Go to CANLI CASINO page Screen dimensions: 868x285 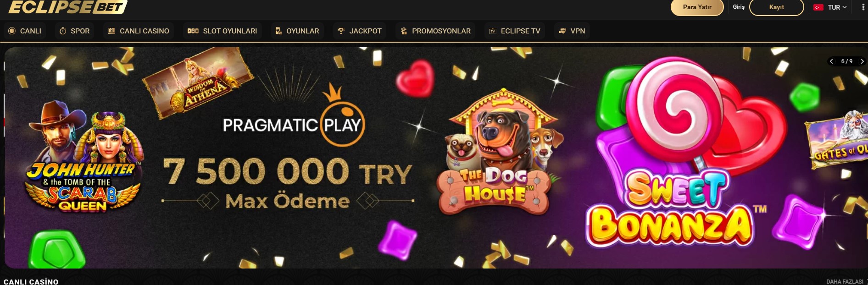click(x=139, y=31)
